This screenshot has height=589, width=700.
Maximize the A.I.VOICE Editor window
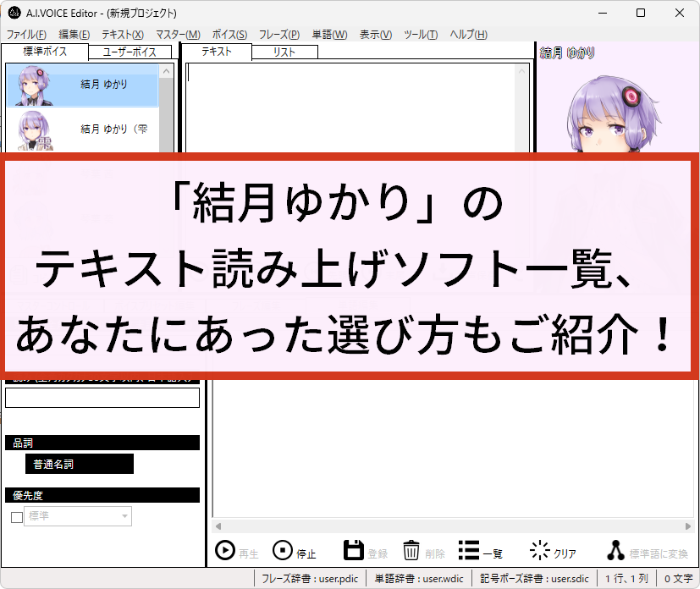pyautogui.click(x=641, y=13)
